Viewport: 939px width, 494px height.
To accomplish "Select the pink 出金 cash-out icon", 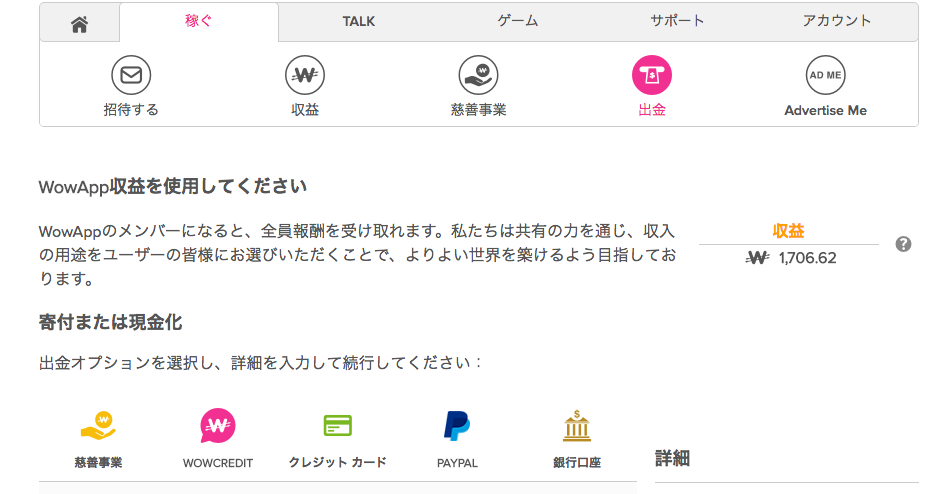I will [652, 75].
